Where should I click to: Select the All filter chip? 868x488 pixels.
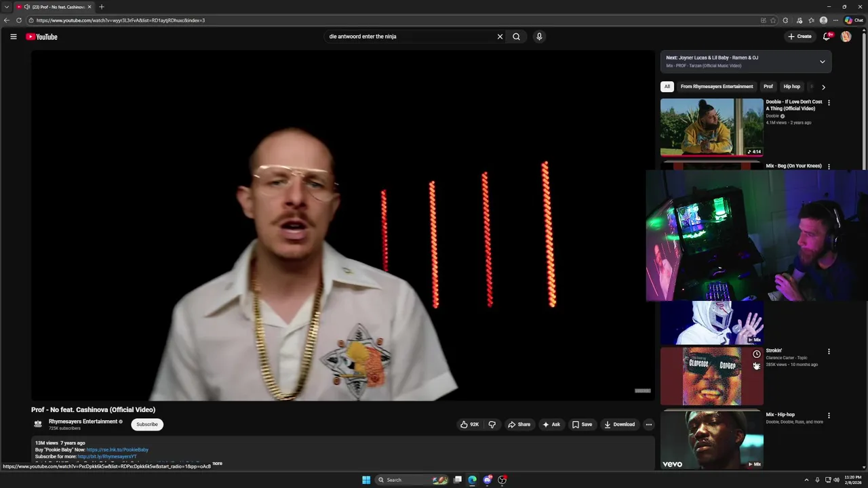coord(667,87)
